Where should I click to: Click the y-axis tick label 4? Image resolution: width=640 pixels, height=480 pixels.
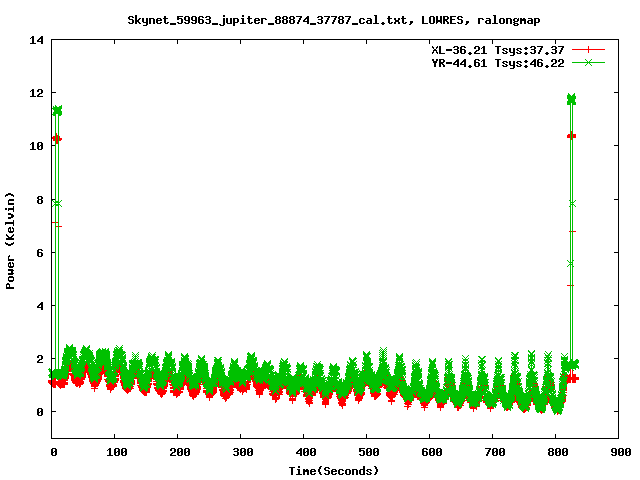40,306
